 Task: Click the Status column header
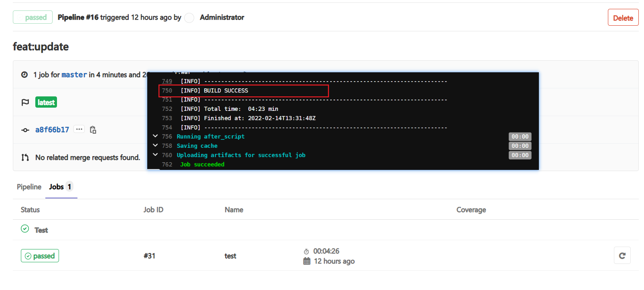point(30,210)
